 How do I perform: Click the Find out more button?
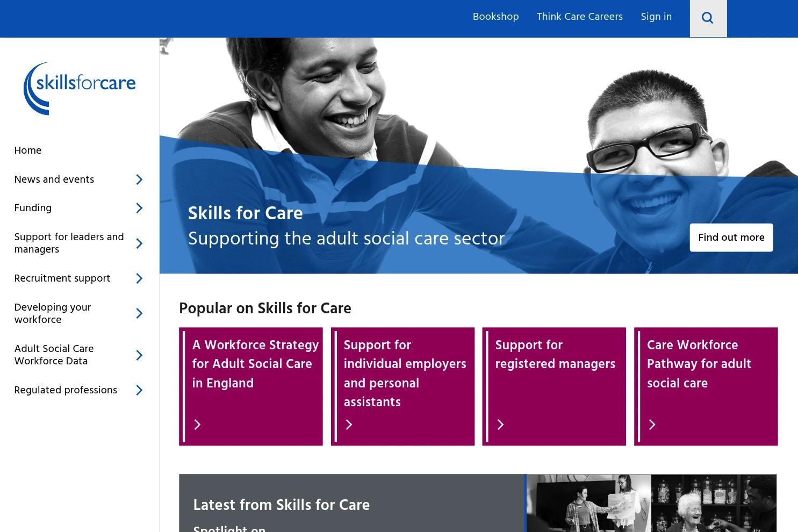731,238
